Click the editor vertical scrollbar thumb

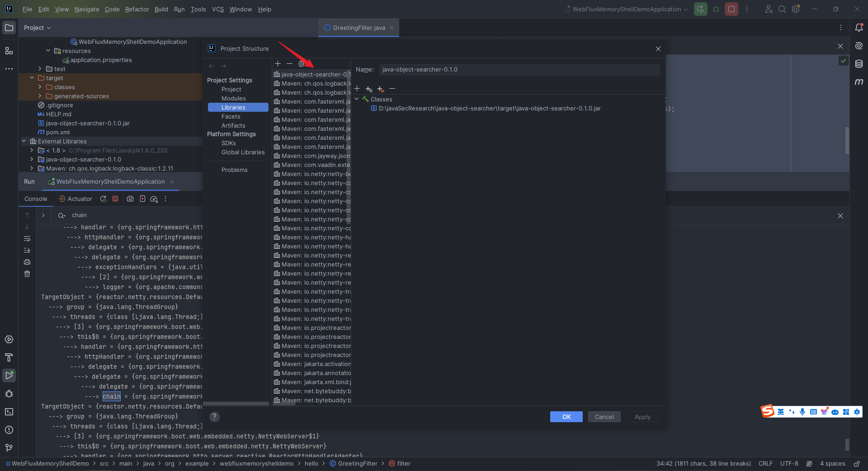pyautogui.click(x=847, y=141)
